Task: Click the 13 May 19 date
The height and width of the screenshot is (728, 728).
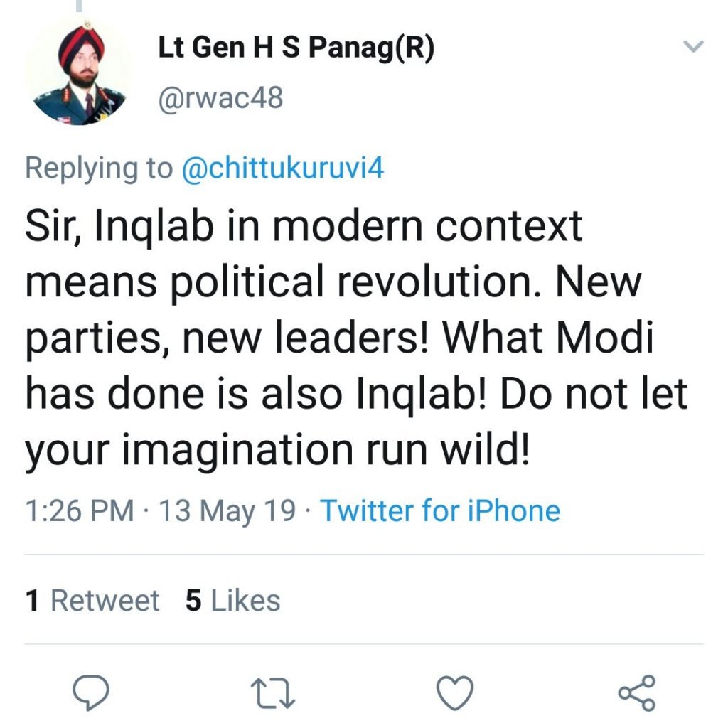Action: pyautogui.click(x=227, y=510)
